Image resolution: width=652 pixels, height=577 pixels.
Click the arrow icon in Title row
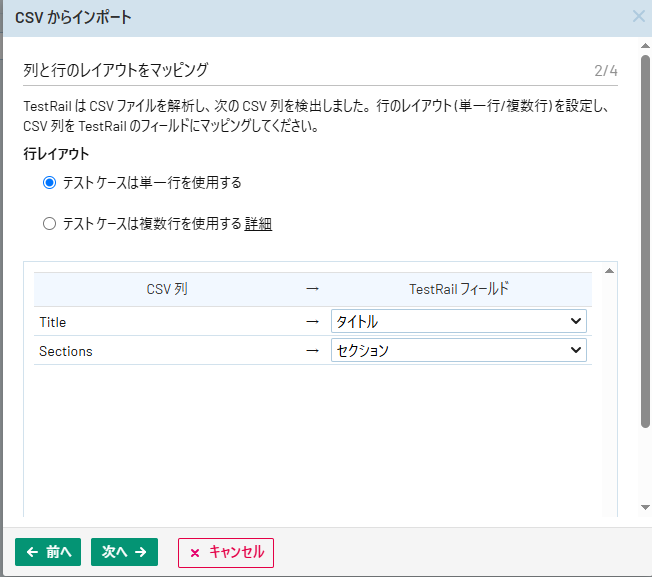tap(312, 322)
